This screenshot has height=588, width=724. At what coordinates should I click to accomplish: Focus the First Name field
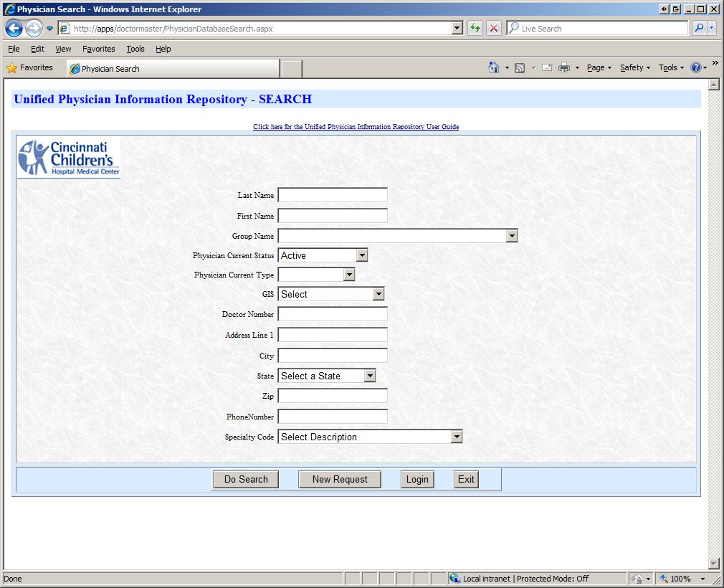coord(333,216)
